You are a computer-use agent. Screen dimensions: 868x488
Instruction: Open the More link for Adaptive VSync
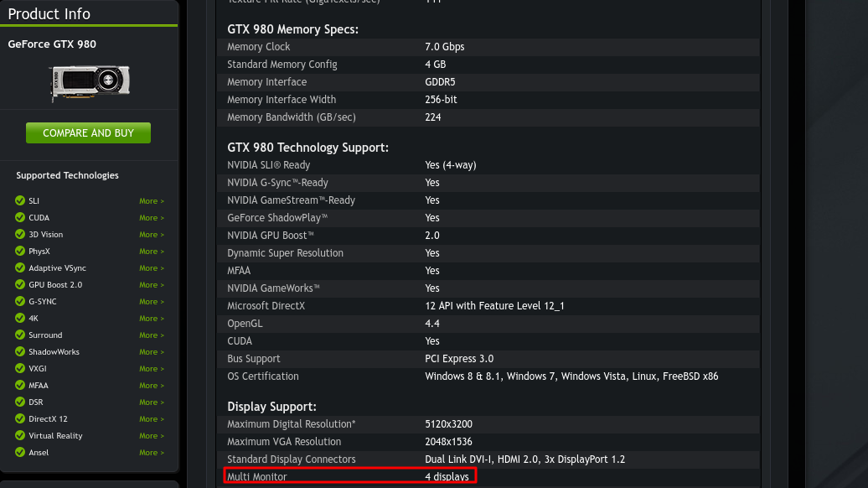tap(152, 268)
